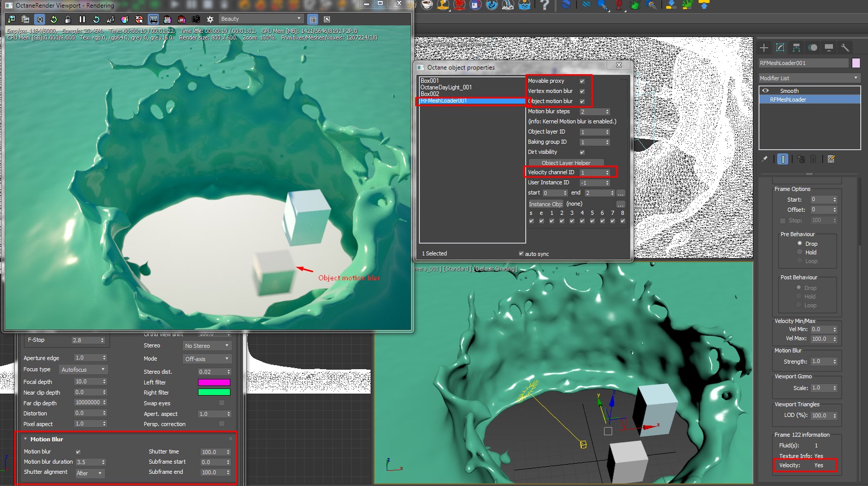Click the ellipsis button next to end field

coord(620,193)
